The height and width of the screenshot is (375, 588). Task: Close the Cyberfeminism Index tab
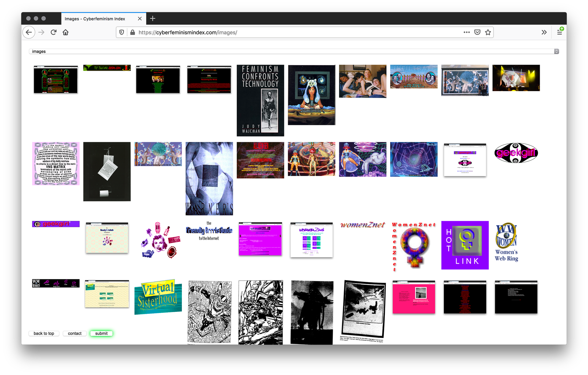click(x=140, y=19)
